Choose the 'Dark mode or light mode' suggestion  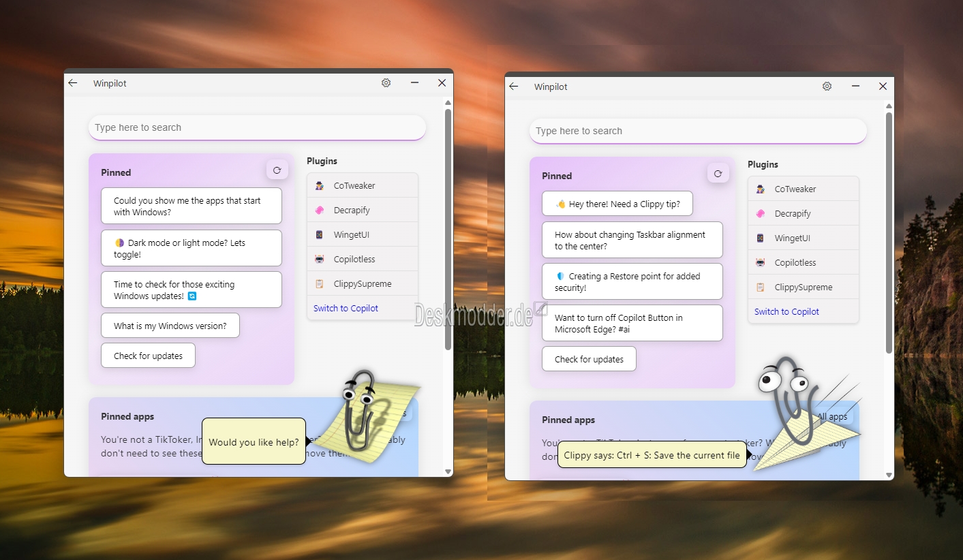pyautogui.click(x=192, y=248)
